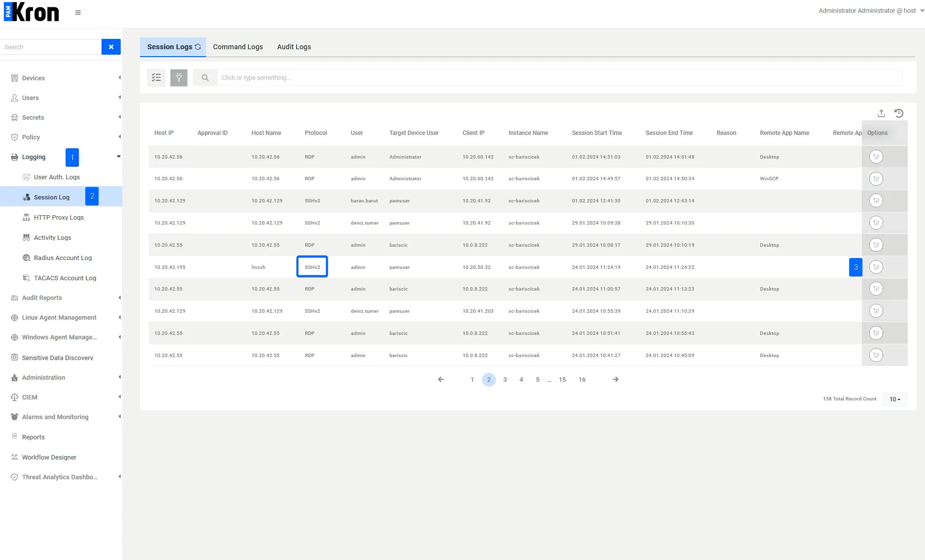Viewport: 925px width, 560px height.
Task: Open Workflow Designer in sidebar
Action: [49, 457]
